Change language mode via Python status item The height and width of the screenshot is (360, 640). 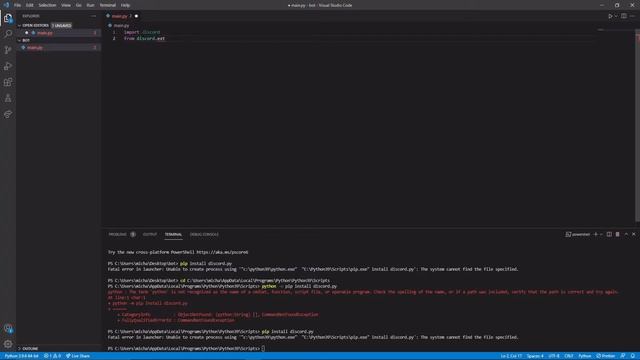pyautogui.click(x=584, y=356)
